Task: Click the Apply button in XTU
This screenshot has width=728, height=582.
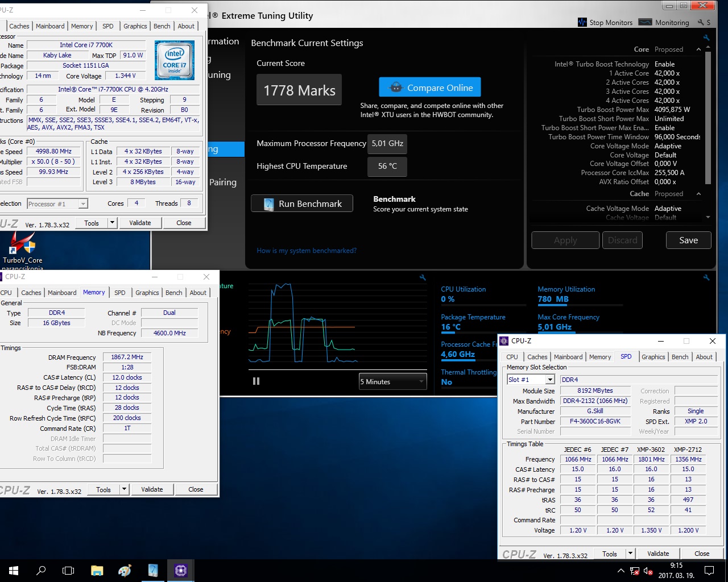Action: (565, 240)
